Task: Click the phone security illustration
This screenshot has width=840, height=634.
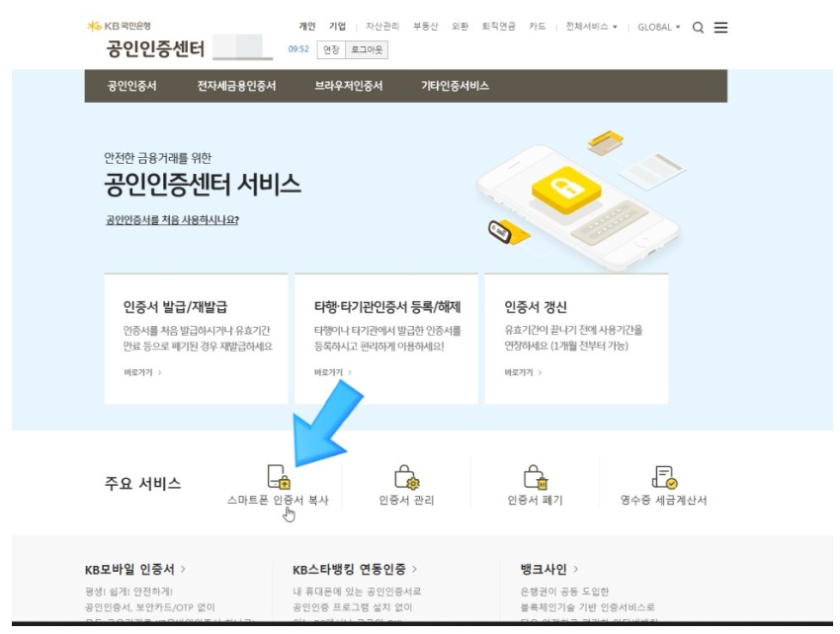Action: coord(580,200)
